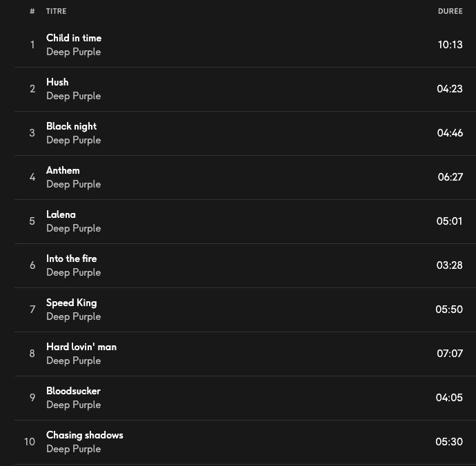Play the track Child in time
Image resolution: width=476 pixels, height=466 pixels.
(x=74, y=38)
